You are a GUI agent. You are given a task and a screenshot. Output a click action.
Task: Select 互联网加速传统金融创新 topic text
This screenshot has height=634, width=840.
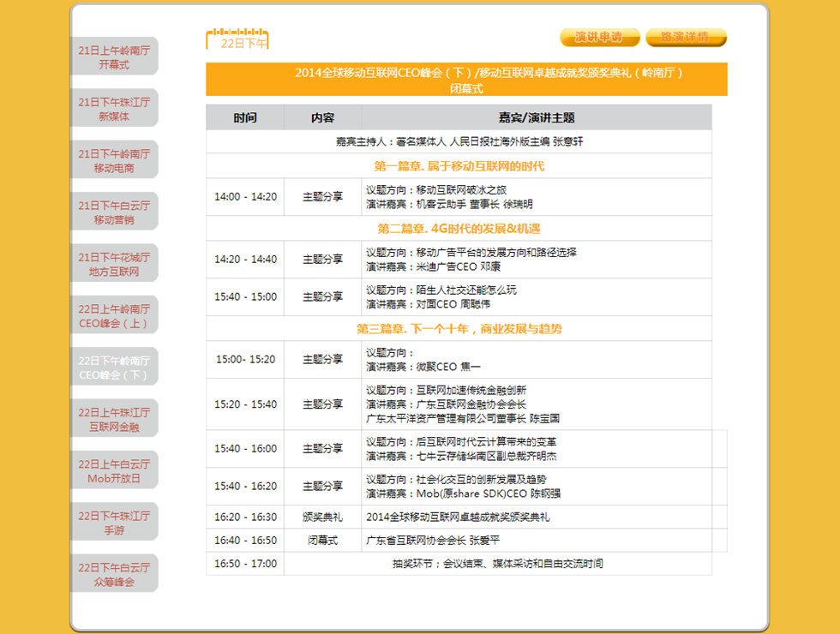click(x=471, y=390)
